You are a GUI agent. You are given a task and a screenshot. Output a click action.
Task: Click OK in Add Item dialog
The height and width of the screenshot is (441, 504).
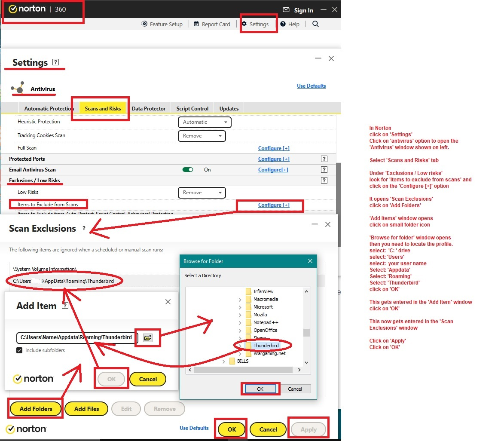click(x=112, y=379)
